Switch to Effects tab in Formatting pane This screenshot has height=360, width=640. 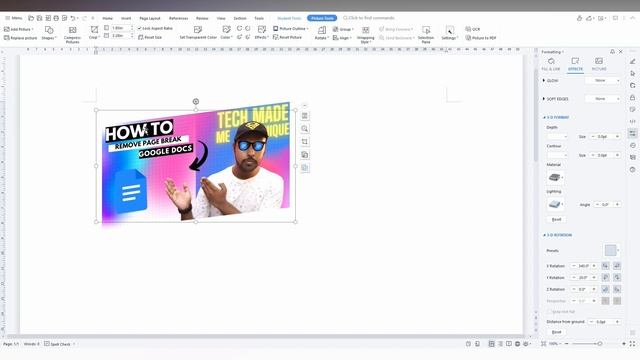pyautogui.click(x=575, y=64)
